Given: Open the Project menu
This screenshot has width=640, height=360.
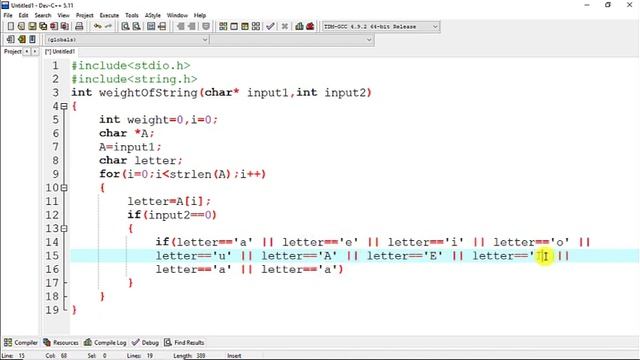Looking at the screenshot, I should pos(84,16).
